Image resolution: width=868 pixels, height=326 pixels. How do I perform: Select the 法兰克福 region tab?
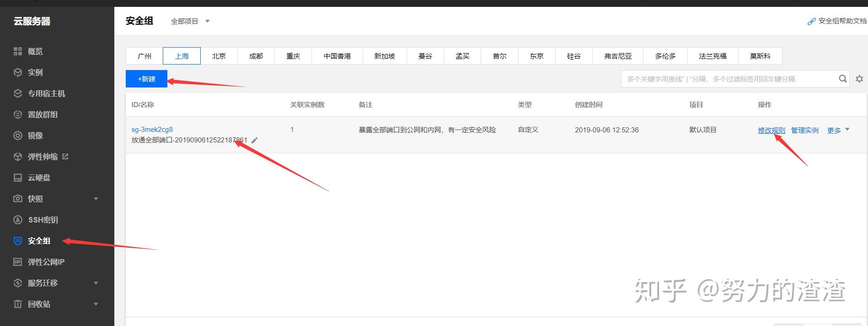pos(713,56)
